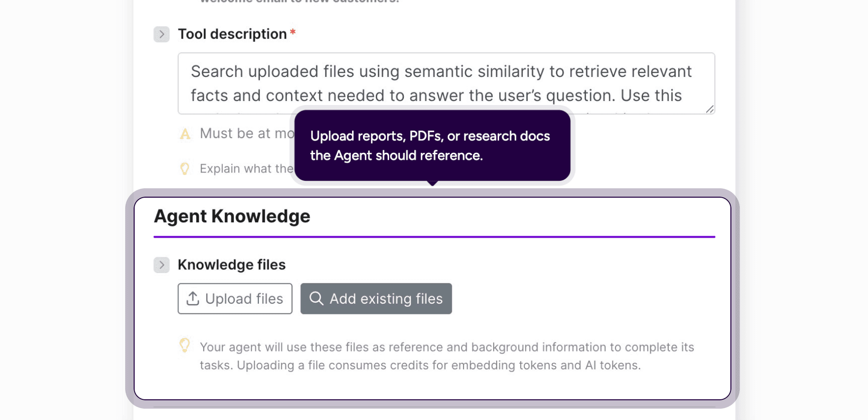
Task: Click the red required asterisk on Tool description
Action: [x=292, y=32]
